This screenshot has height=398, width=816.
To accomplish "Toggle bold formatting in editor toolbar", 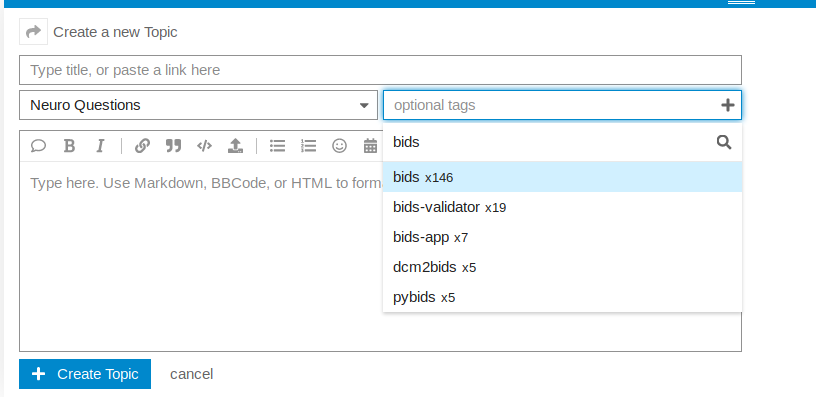I will point(69,146).
